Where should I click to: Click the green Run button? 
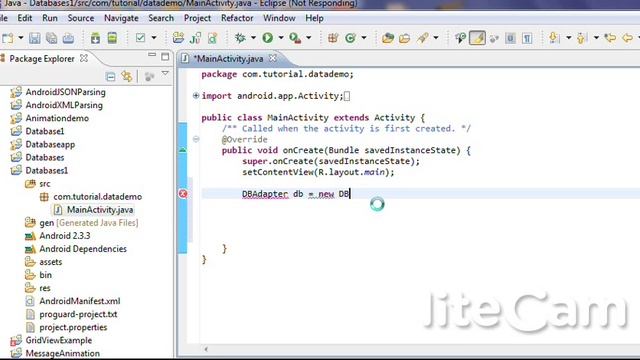[x=268, y=38]
